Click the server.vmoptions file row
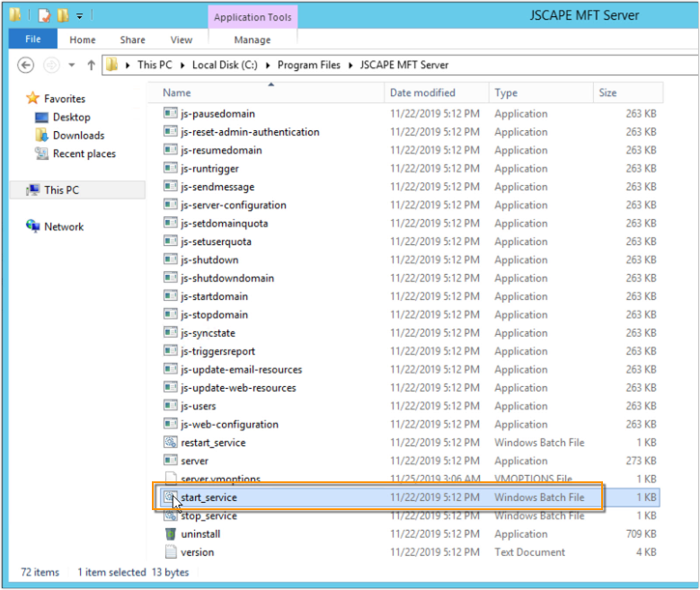This screenshot has height=590, width=700. point(411,479)
